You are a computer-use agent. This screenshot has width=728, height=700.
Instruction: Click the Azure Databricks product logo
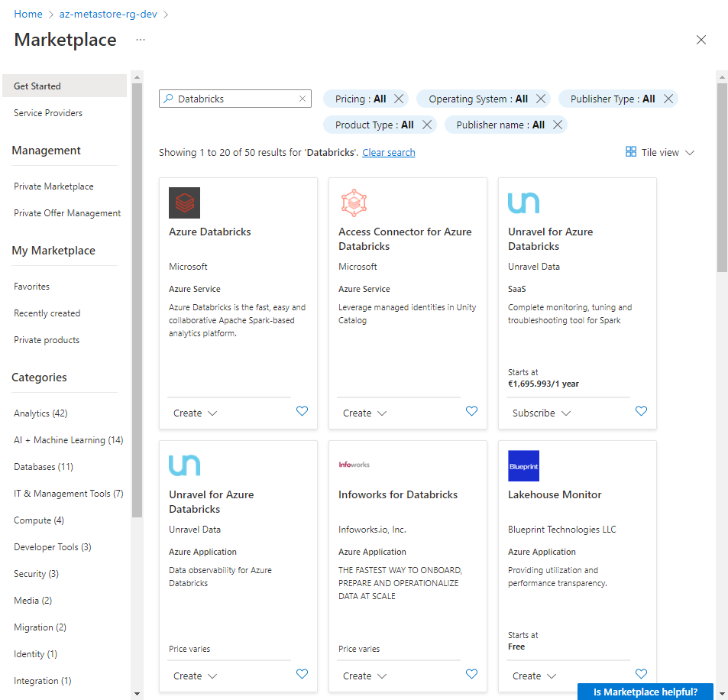pyautogui.click(x=184, y=203)
